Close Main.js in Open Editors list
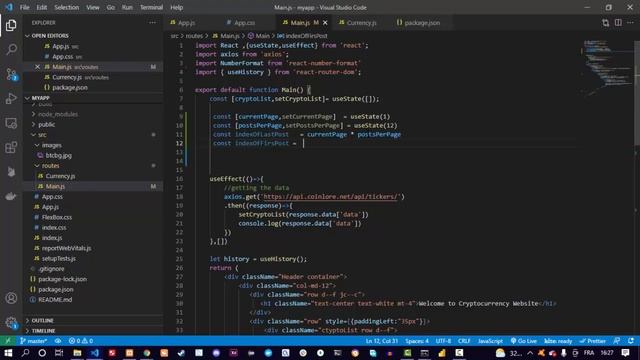Image resolution: width=640 pixels, height=360 pixels. (37, 67)
